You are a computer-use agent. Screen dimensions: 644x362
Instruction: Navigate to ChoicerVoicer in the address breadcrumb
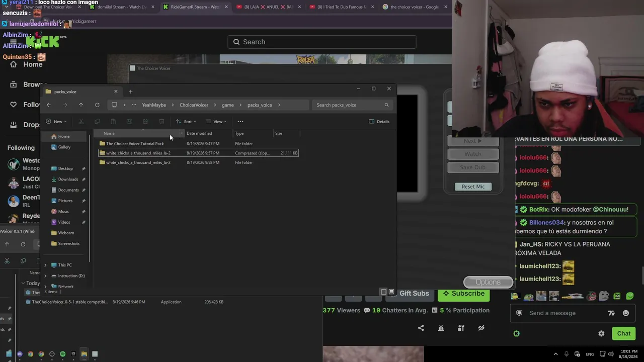click(194, 105)
